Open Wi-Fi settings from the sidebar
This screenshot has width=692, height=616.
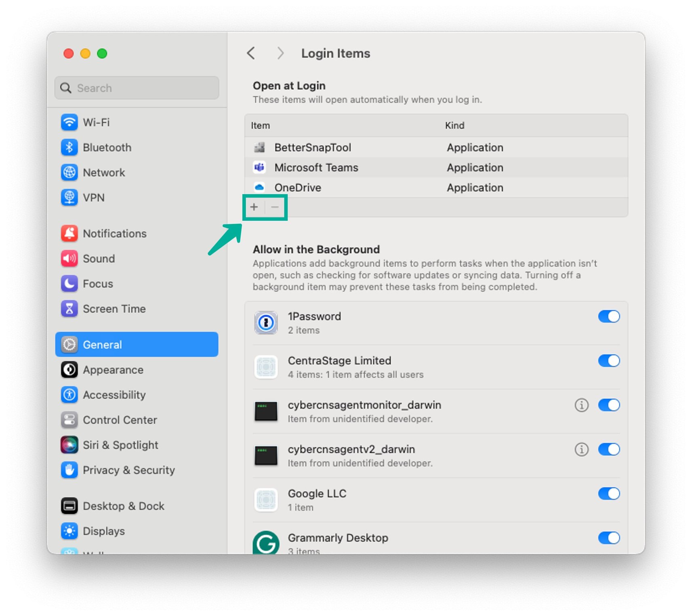(x=69, y=122)
